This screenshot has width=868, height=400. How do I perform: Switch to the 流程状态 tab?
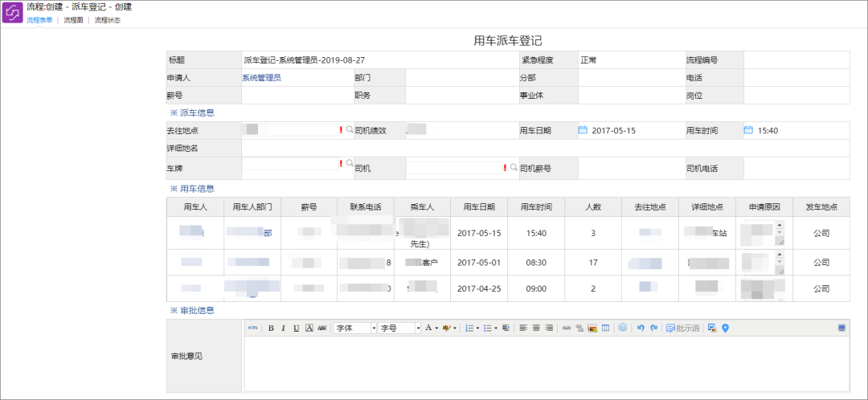108,20
